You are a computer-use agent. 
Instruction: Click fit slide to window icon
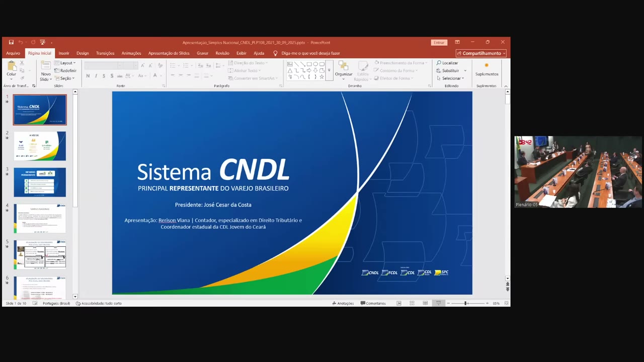[x=506, y=303]
